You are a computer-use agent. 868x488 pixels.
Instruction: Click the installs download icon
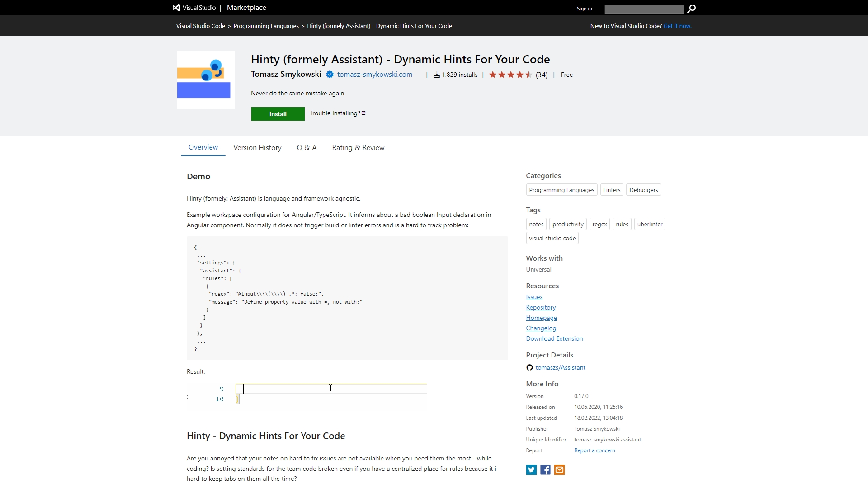point(437,75)
